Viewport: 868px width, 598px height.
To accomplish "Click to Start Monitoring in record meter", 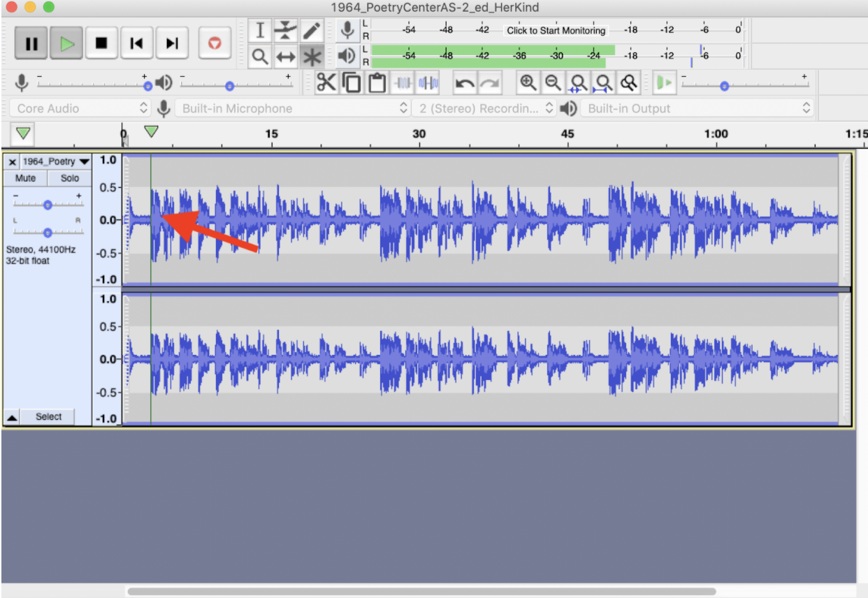I will [x=556, y=30].
